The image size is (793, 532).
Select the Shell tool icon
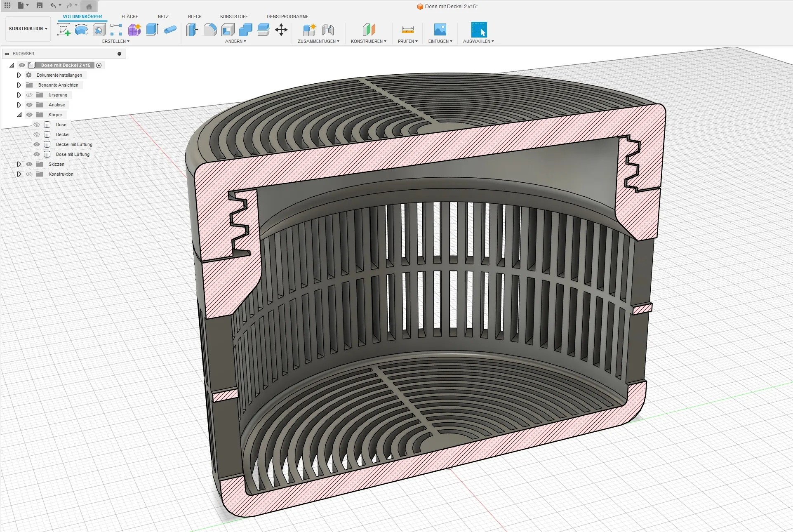coord(228,30)
